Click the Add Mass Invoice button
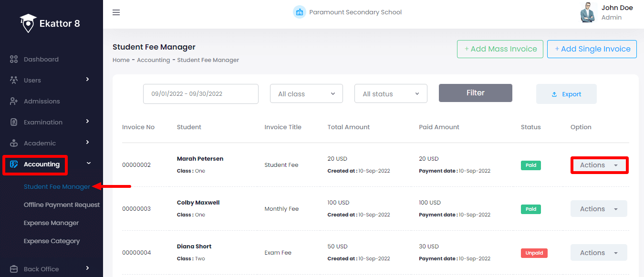644x277 pixels. coord(500,49)
